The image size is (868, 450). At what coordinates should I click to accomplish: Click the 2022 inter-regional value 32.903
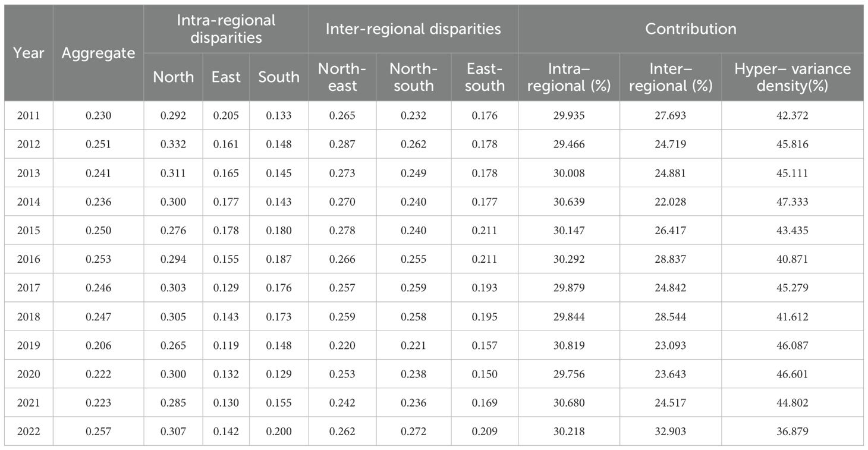[x=671, y=431]
